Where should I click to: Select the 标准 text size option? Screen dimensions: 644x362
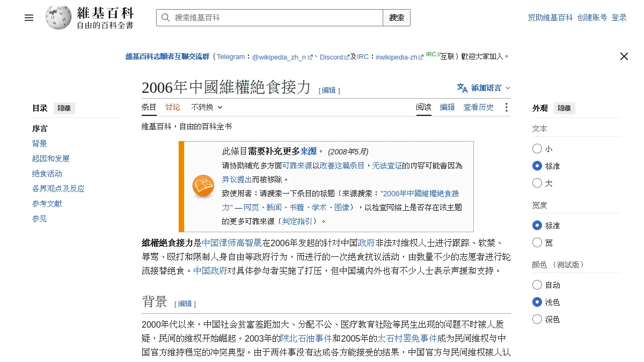pyautogui.click(x=537, y=166)
